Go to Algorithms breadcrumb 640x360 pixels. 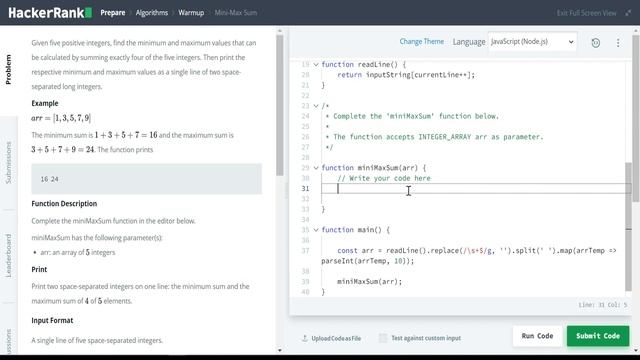coord(152,13)
